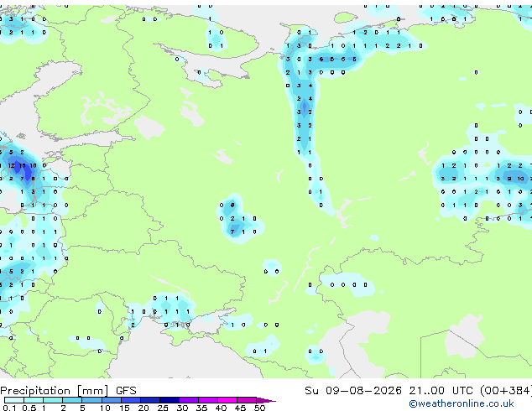Pick the 35–40 mm legend swatch
532x411 pixels.
click(208, 400)
